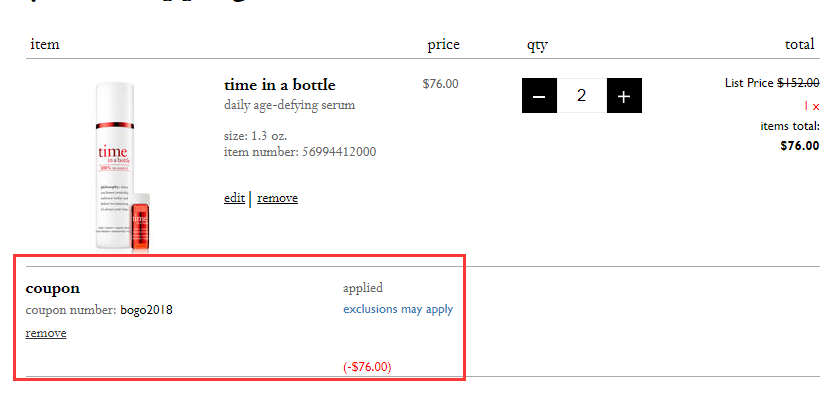Select the coupon number bogo2018 text

pyautogui.click(x=146, y=310)
